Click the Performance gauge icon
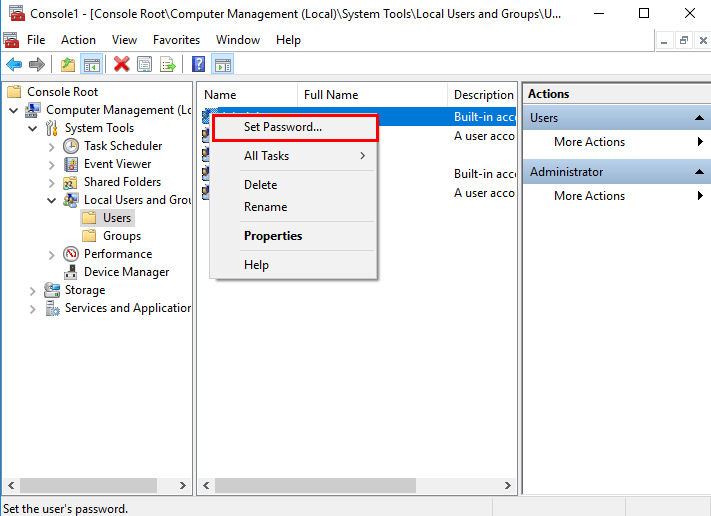 (71, 254)
